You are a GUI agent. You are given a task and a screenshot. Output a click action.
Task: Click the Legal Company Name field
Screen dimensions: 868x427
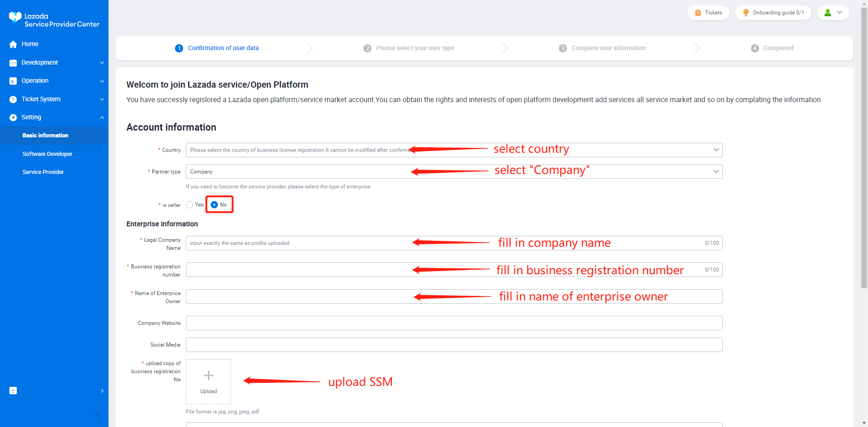(x=454, y=243)
